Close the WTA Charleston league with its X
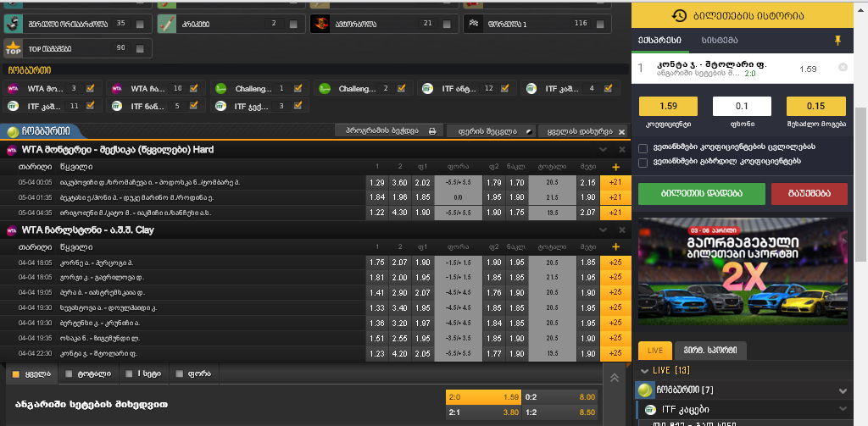This screenshot has width=868, height=426. pyautogui.click(x=621, y=230)
